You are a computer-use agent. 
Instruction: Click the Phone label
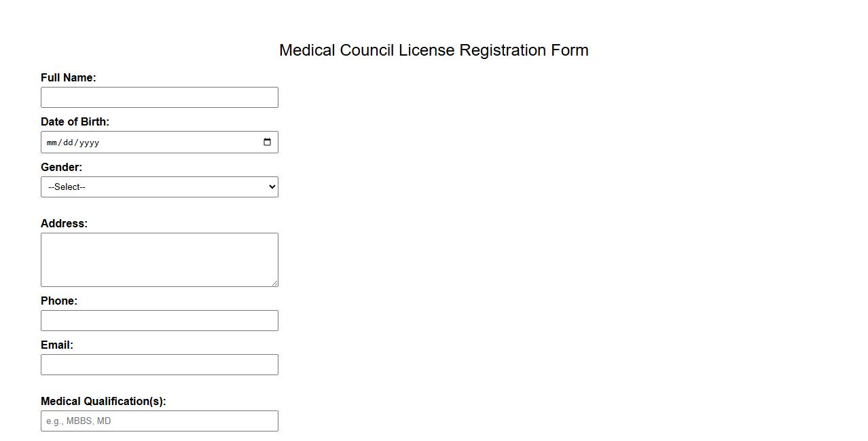59,301
